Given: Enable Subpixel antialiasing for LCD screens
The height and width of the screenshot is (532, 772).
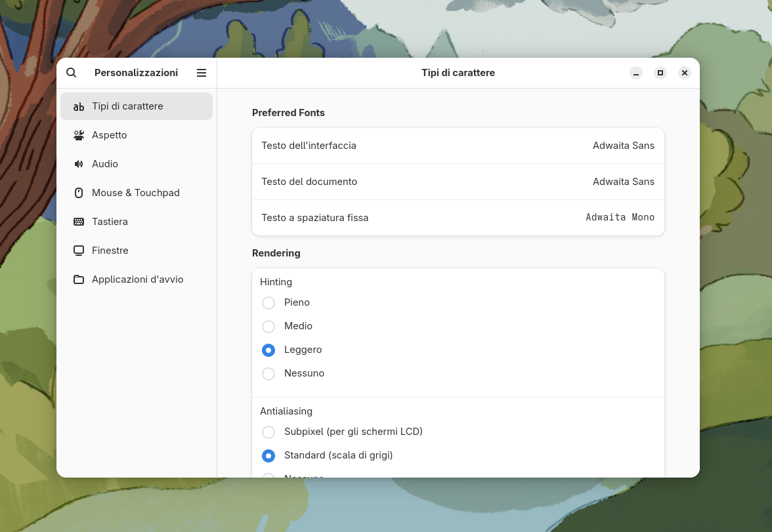Looking at the screenshot, I should 268,432.
